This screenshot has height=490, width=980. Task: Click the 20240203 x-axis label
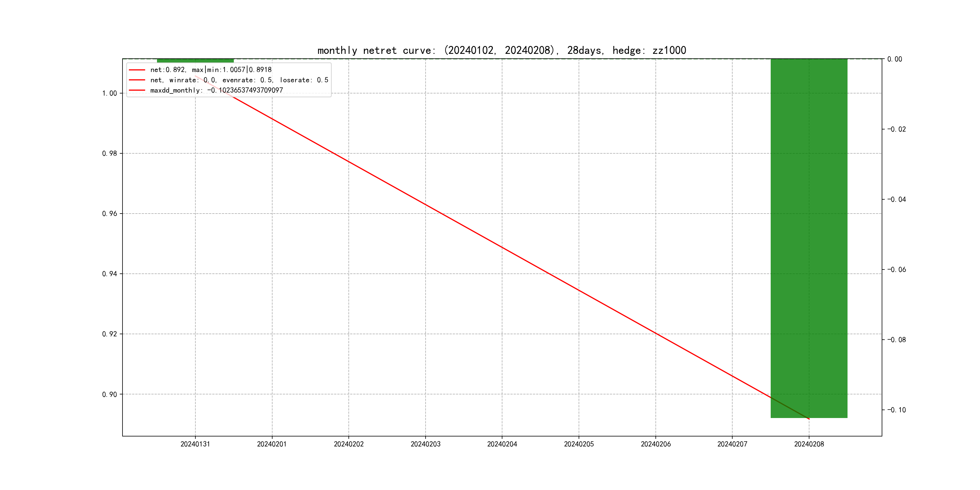tap(425, 444)
